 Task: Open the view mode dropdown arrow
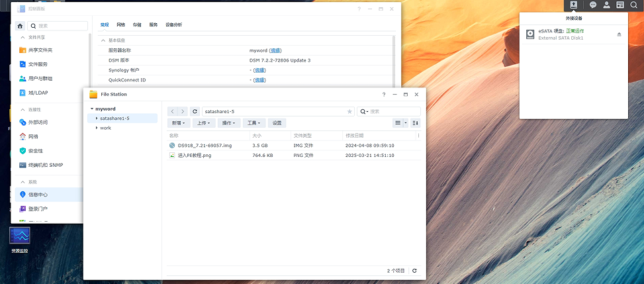pyautogui.click(x=406, y=123)
